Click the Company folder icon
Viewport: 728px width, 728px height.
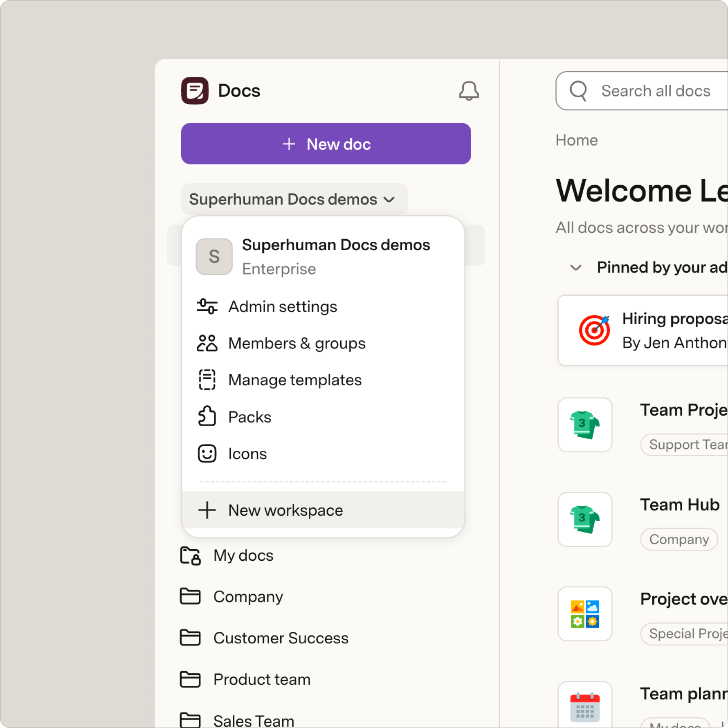pos(190,596)
